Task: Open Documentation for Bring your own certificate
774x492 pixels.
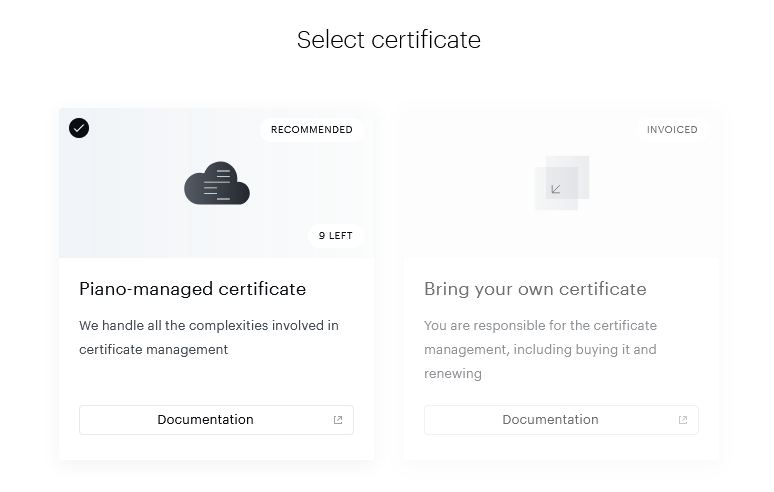Action: pos(551,420)
